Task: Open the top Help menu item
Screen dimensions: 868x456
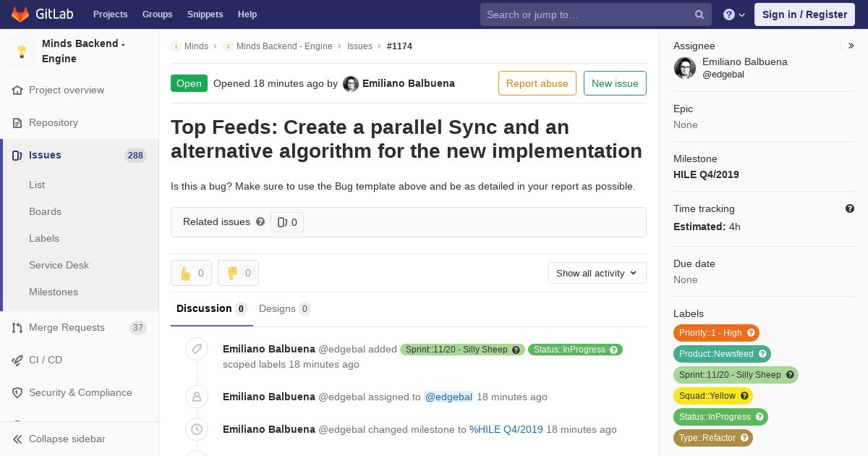Action: click(247, 14)
